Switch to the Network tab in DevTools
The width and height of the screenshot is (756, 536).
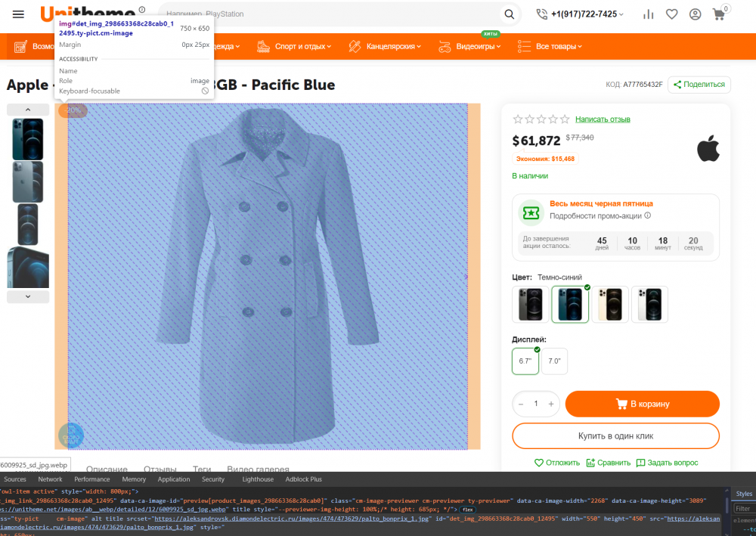pos(50,479)
